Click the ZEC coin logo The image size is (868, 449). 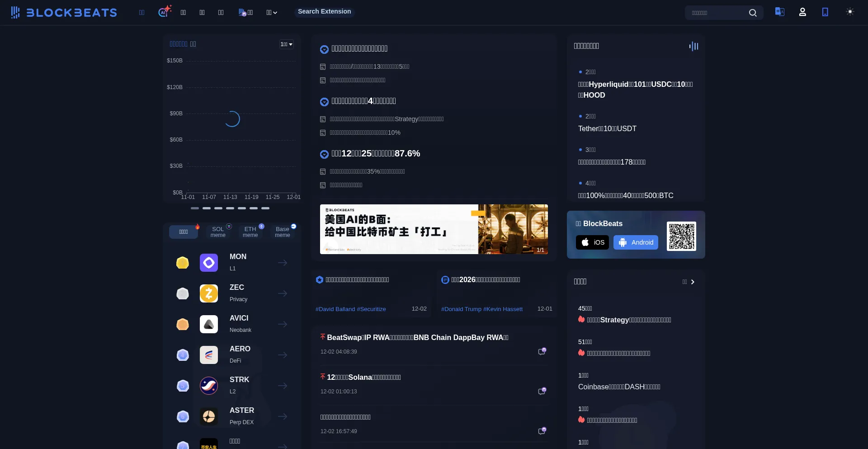pyautogui.click(x=209, y=293)
